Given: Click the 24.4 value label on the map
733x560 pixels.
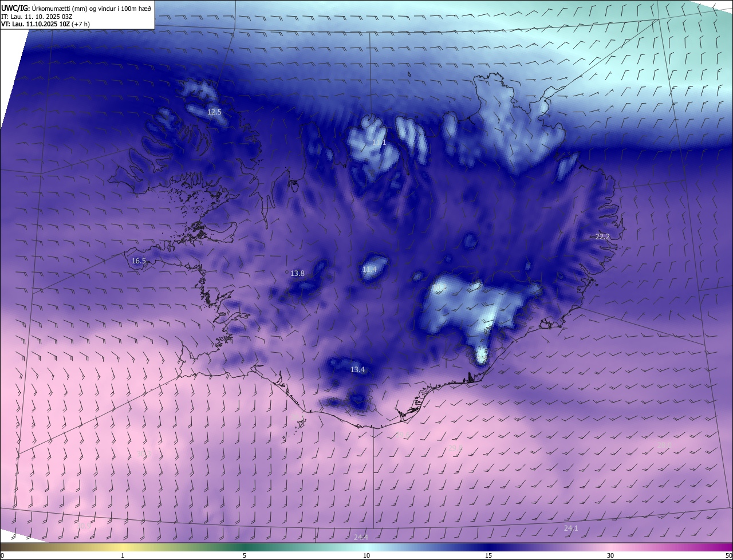Looking at the screenshot, I should (361, 537).
